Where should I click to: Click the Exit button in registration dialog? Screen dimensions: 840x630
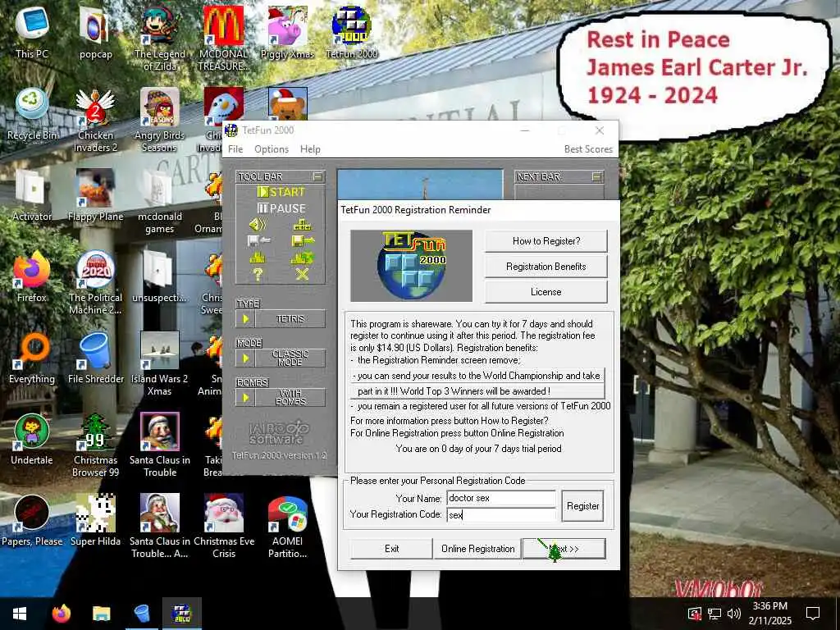point(391,549)
